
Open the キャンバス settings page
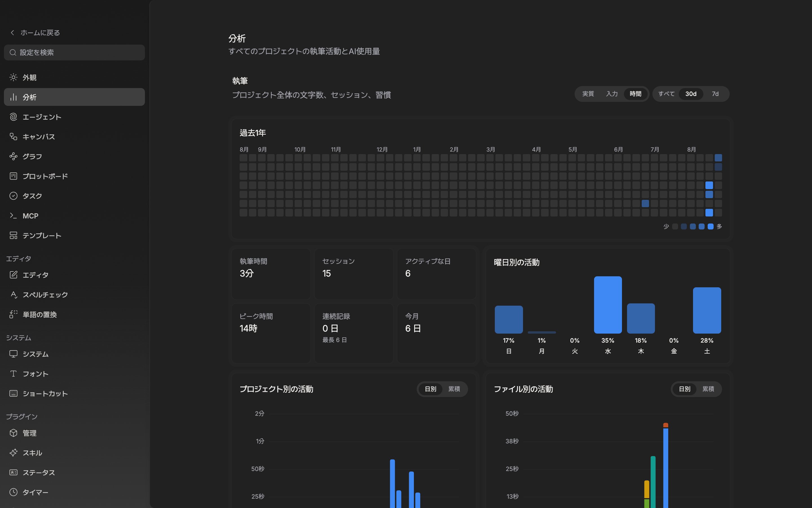[74, 136]
